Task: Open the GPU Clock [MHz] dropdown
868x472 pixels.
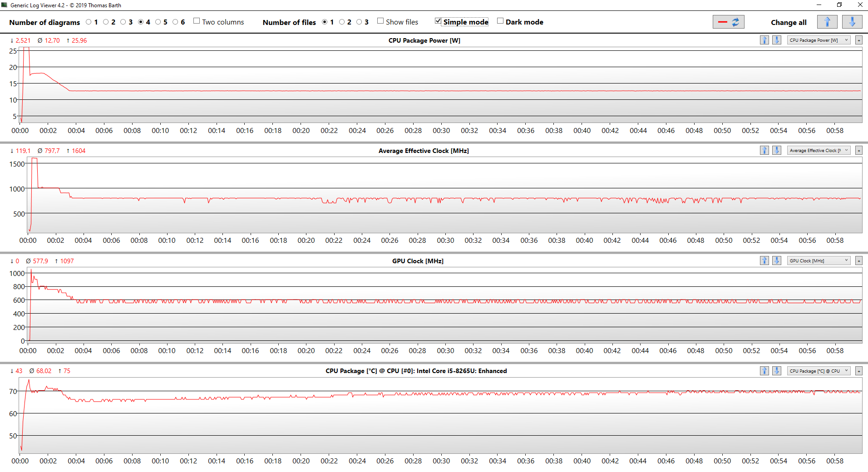Action: (819, 261)
